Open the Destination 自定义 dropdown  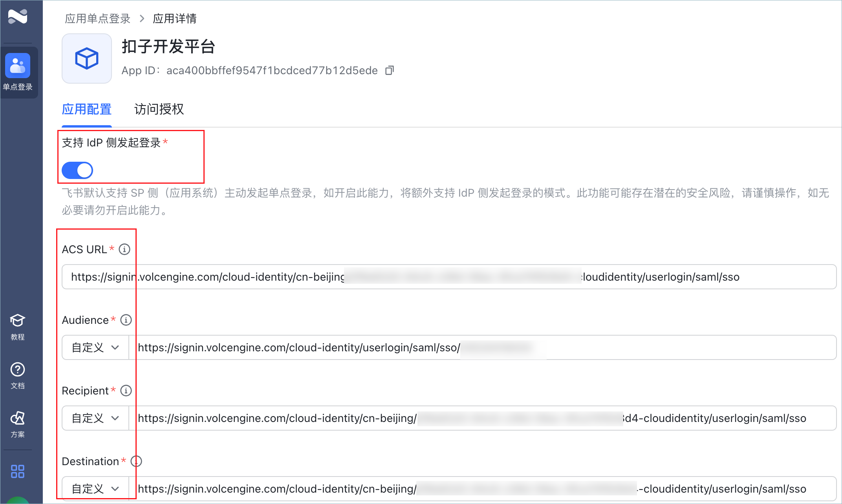pyautogui.click(x=95, y=489)
